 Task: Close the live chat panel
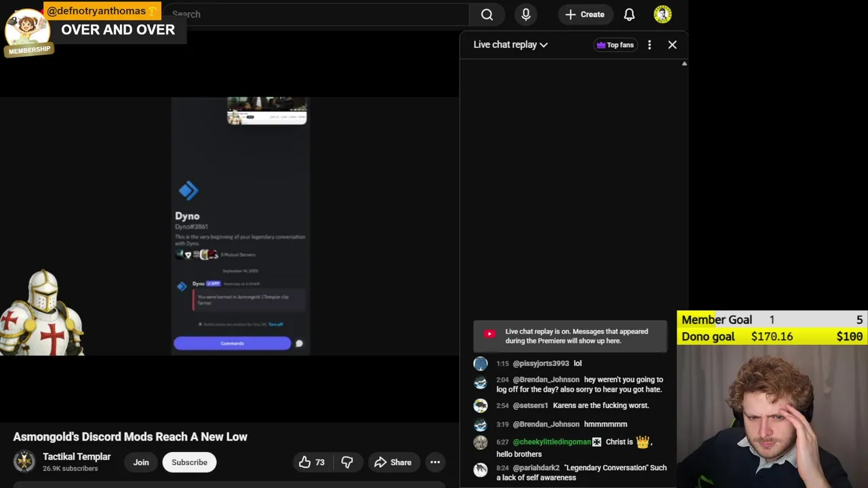click(x=673, y=45)
